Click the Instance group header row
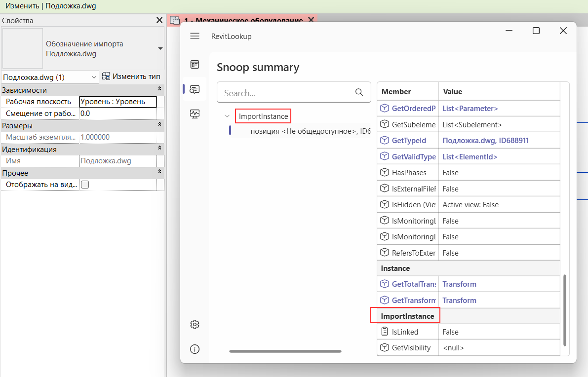The height and width of the screenshot is (377, 588). point(469,268)
